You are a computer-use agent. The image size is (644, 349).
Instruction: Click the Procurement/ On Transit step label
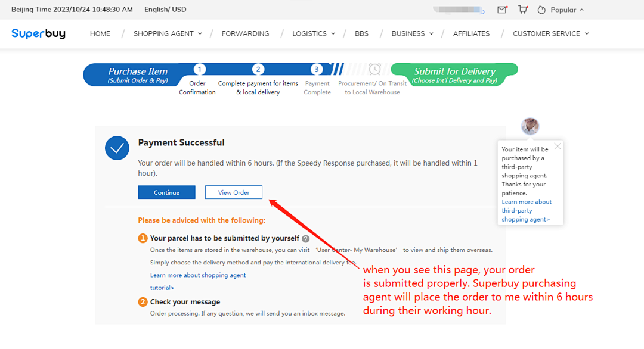[x=372, y=88]
